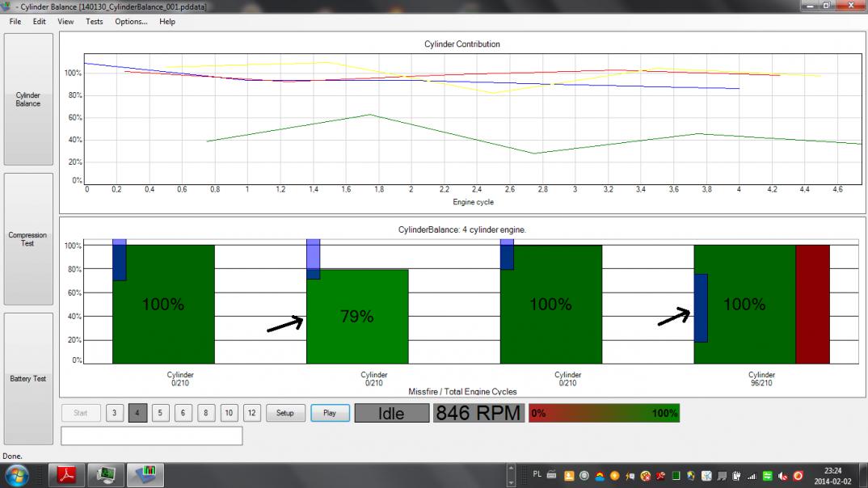This screenshot has width=868, height=488.
Task: Click the Idle status indicator
Action: (x=391, y=413)
